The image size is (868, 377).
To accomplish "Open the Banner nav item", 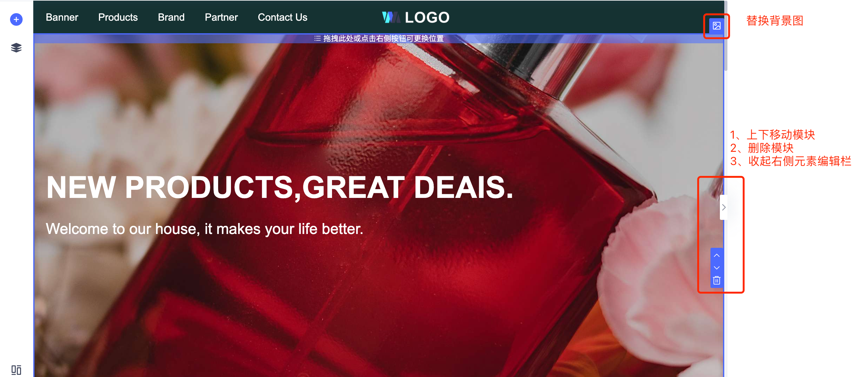I will 62,18.
